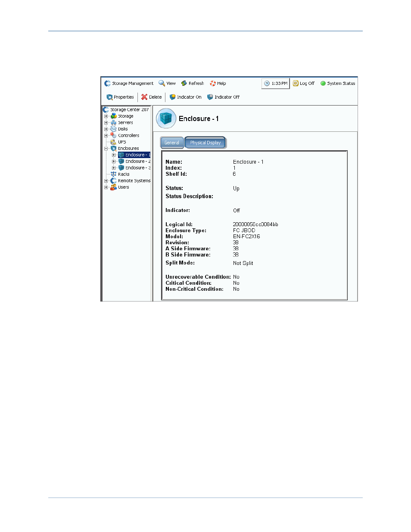Click the 'Unrecoverable Condition:' label
Viewport: 411px width, 532px height.
[x=198, y=277]
